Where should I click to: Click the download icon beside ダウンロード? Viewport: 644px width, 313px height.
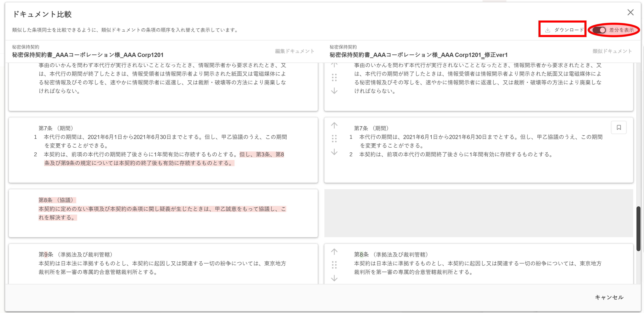click(x=548, y=30)
